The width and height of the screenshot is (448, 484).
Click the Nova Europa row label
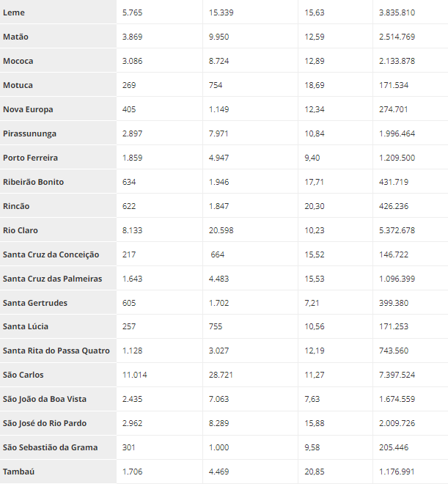pos(28,109)
